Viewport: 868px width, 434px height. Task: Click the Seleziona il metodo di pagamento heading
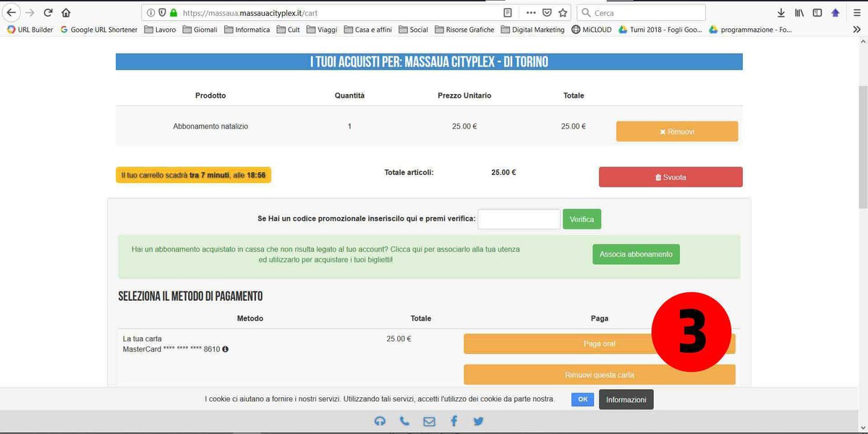(x=190, y=296)
